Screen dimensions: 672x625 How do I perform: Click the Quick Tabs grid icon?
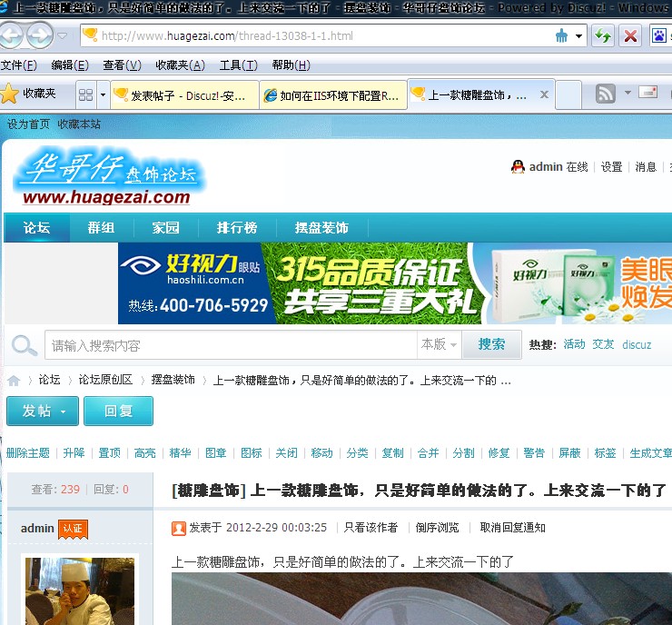[x=85, y=94]
